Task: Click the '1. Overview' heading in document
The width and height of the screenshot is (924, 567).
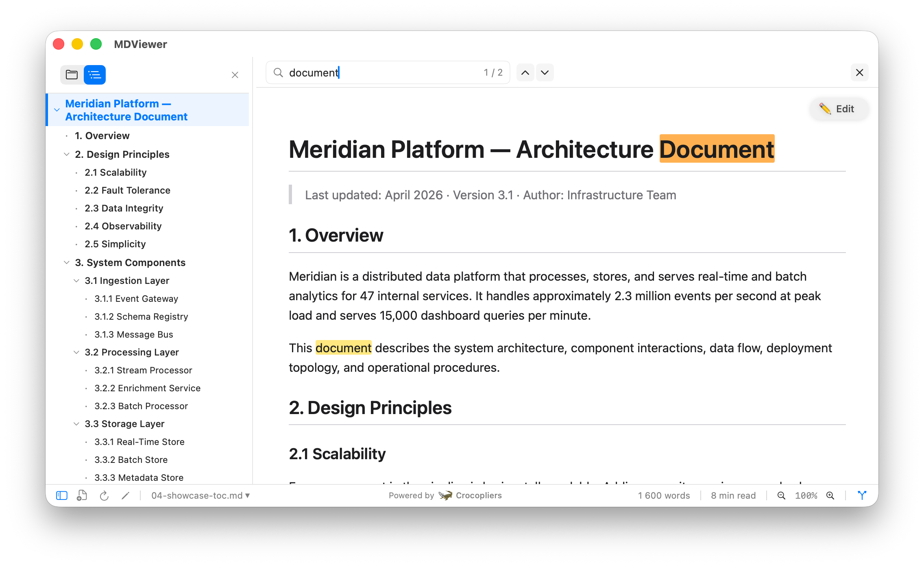Action: pyautogui.click(x=336, y=235)
